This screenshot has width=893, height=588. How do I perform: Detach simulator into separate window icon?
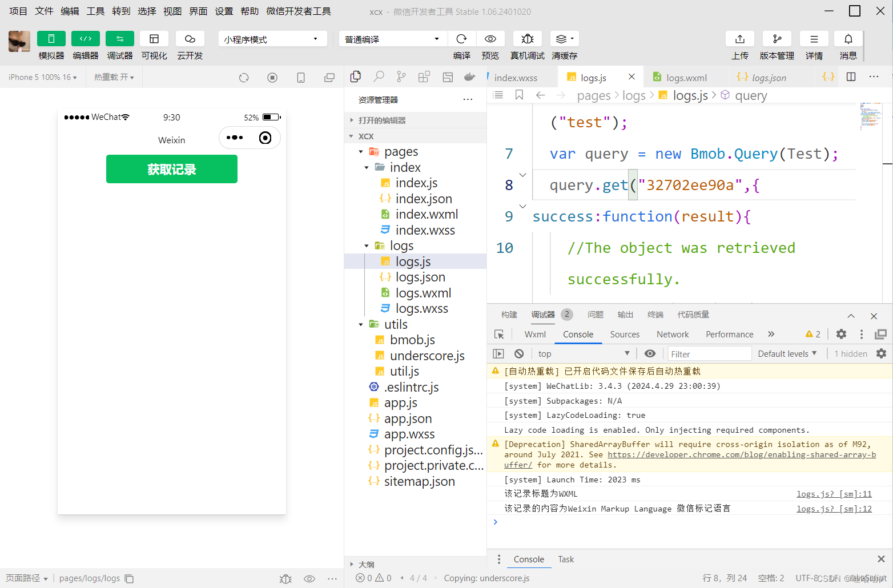click(x=329, y=78)
